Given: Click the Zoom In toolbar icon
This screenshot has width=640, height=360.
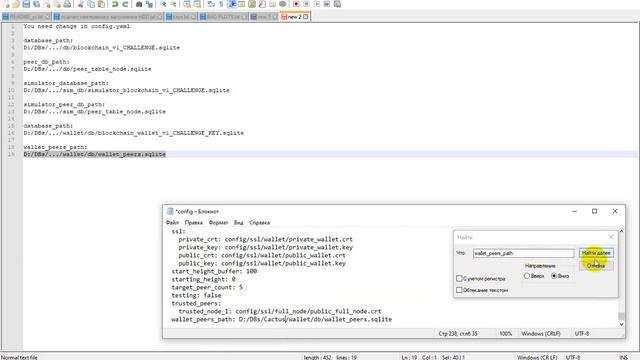Looking at the screenshot, I should tap(163, 4).
